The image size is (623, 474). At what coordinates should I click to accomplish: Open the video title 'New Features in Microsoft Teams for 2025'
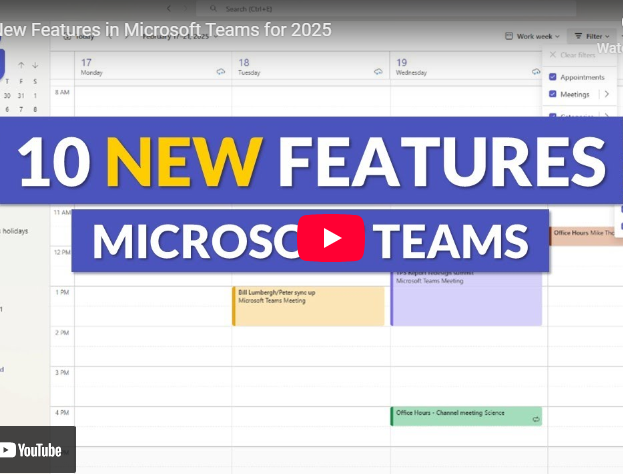pos(166,30)
